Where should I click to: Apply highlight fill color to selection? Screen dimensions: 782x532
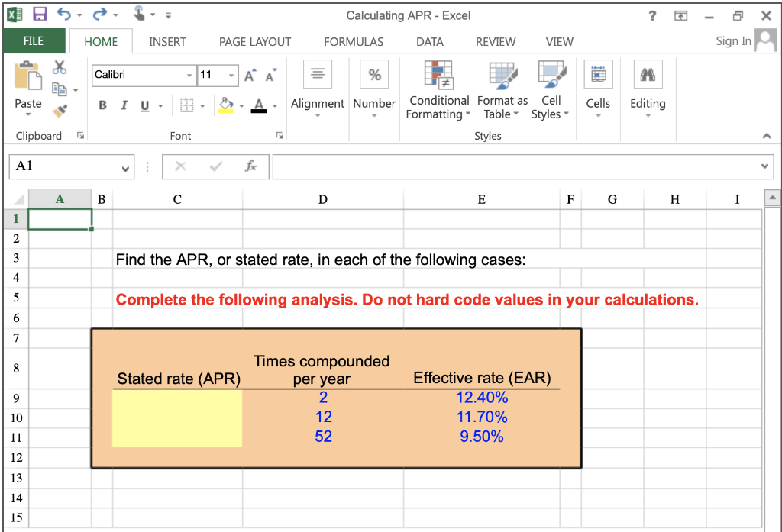coord(225,105)
